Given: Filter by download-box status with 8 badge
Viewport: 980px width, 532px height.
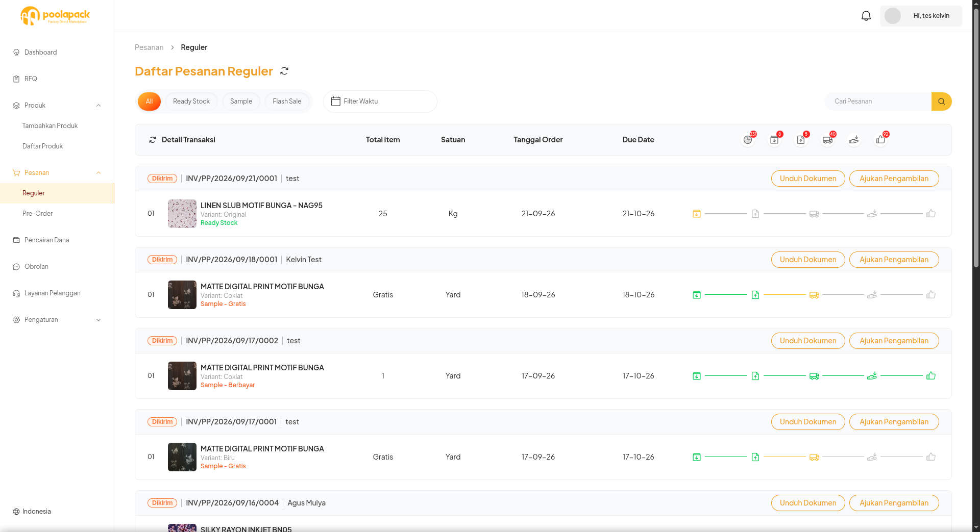Looking at the screenshot, I should click(x=774, y=140).
